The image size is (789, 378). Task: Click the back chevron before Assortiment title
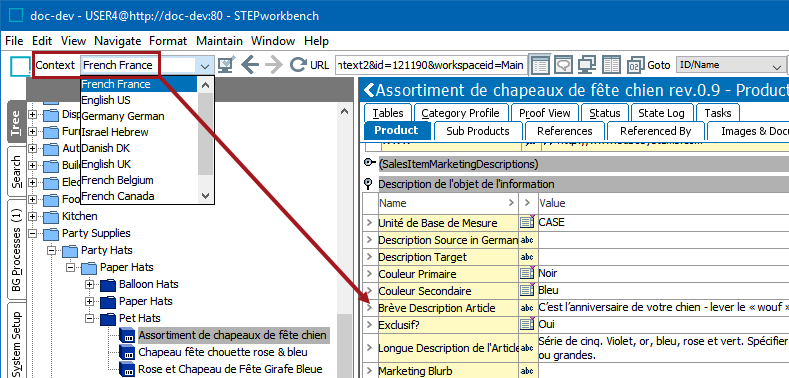[369, 91]
